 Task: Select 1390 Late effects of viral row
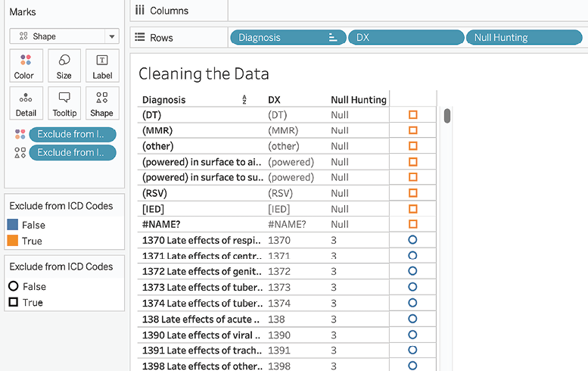[201, 335]
